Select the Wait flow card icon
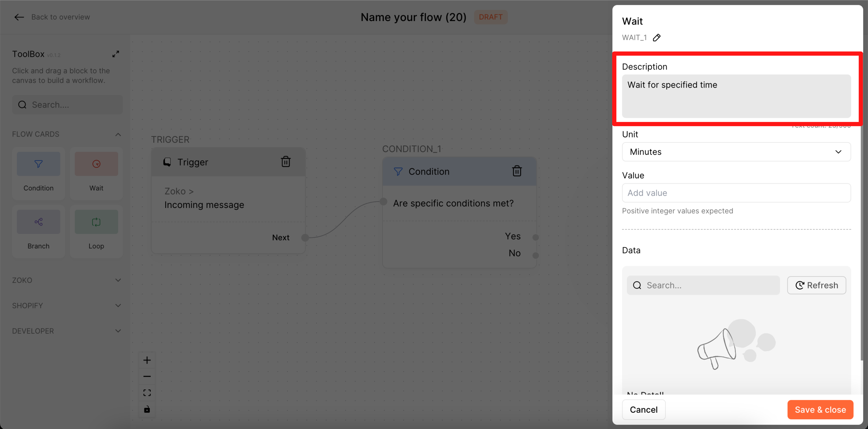The width and height of the screenshot is (868, 429). [x=96, y=164]
